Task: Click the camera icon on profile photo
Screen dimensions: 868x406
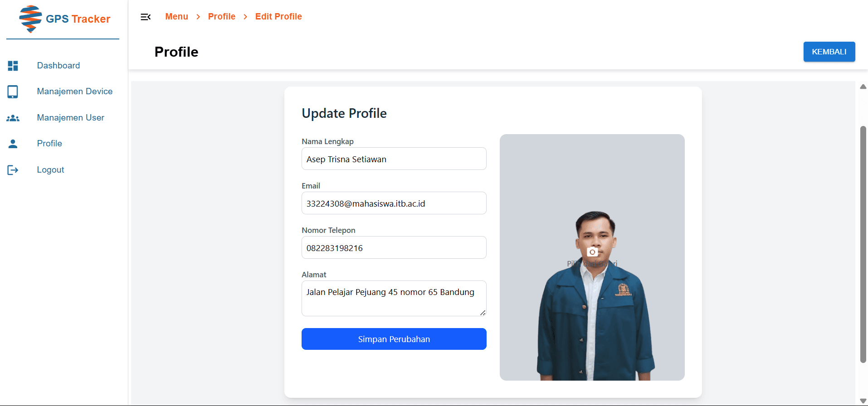Action: [x=592, y=252]
